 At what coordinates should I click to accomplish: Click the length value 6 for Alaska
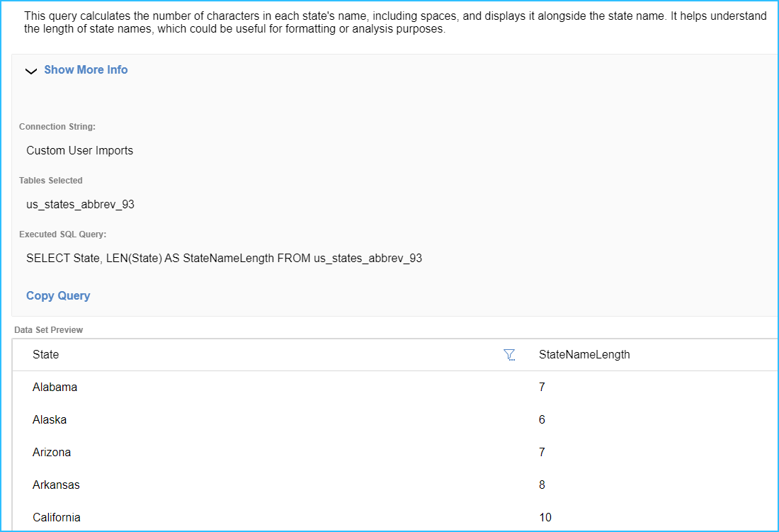click(542, 420)
